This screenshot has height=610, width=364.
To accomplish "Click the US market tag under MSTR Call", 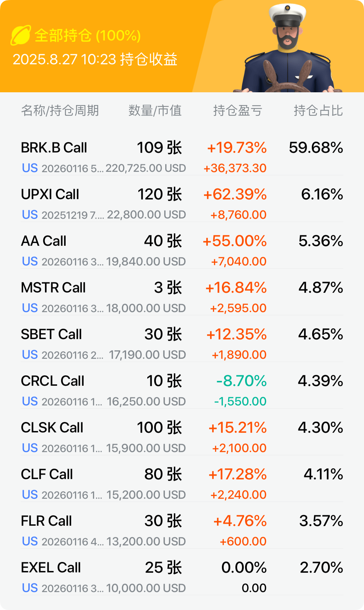I will (30, 308).
